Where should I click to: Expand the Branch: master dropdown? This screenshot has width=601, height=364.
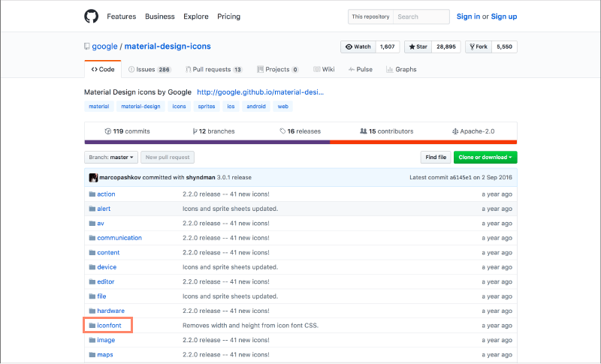(x=111, y=158)
